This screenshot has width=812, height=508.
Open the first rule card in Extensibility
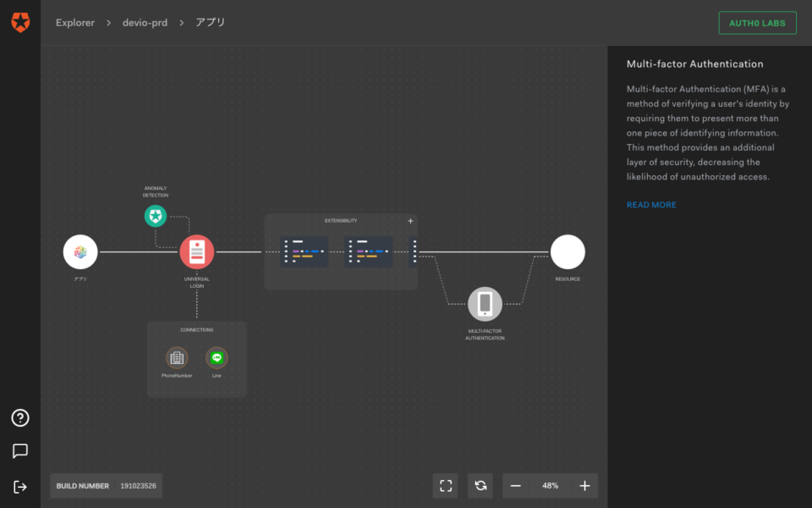[x=304, y=252]
